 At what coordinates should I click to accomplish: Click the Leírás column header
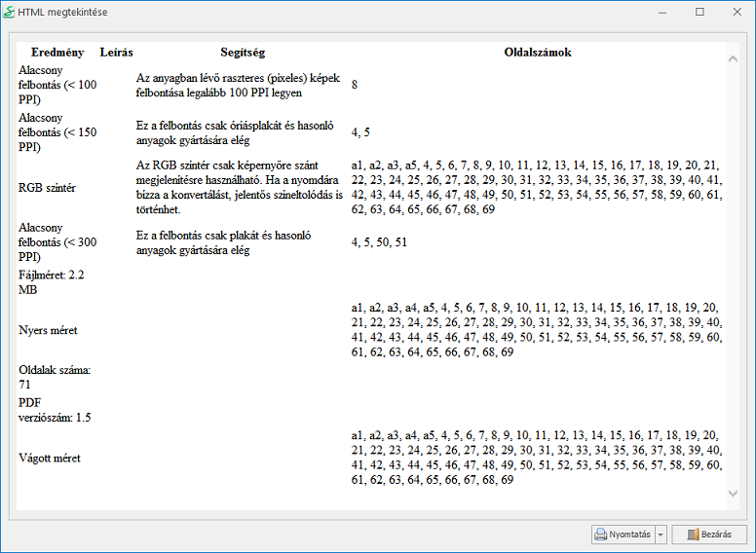pos(116,53)
